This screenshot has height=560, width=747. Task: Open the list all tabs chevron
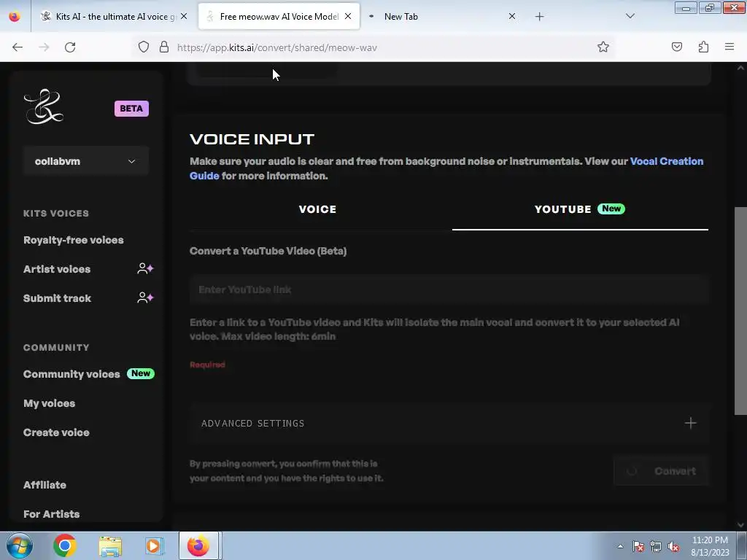coord(630,16)
